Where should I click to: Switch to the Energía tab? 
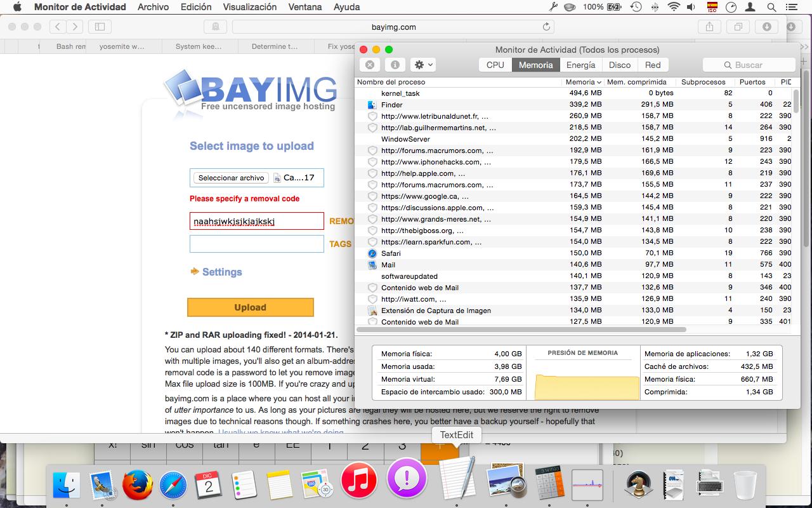tap(581, 65)
